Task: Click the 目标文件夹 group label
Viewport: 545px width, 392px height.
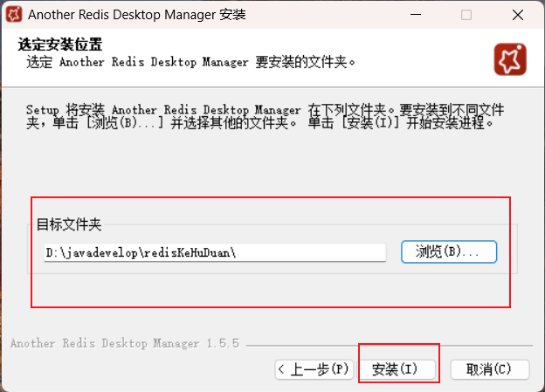Action: click(69, 224)
